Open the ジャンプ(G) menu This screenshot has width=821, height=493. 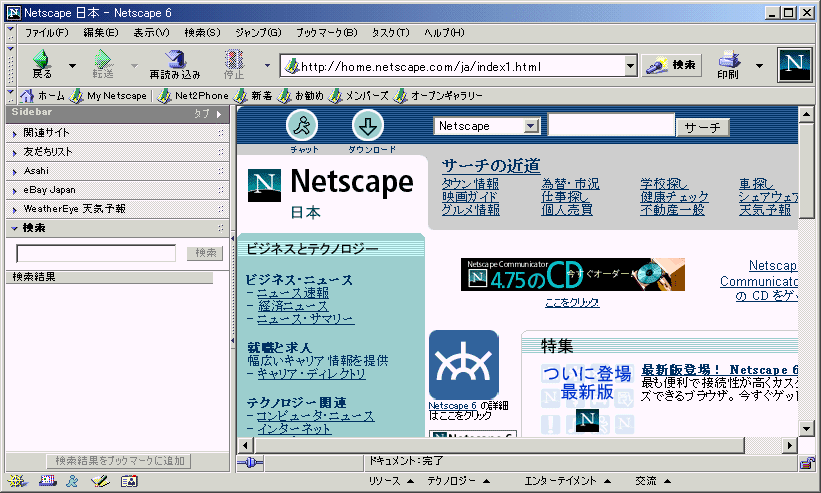258,32
